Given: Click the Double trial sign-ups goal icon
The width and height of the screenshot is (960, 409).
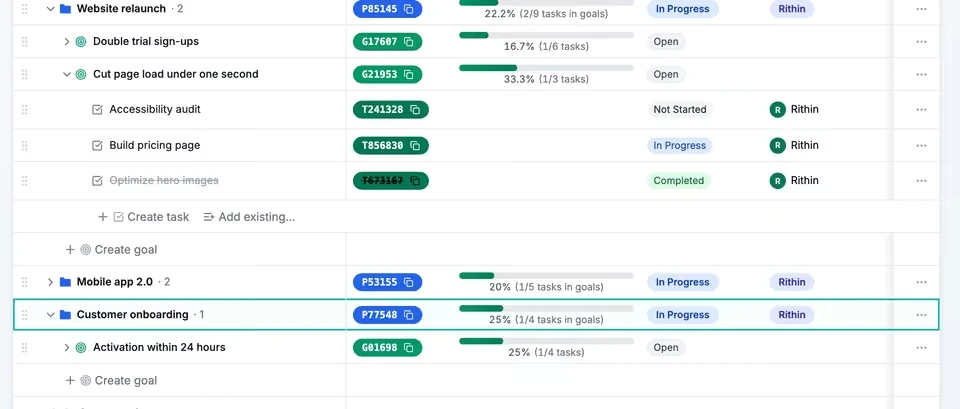Looking at the screenshot, I should point(81,42).
